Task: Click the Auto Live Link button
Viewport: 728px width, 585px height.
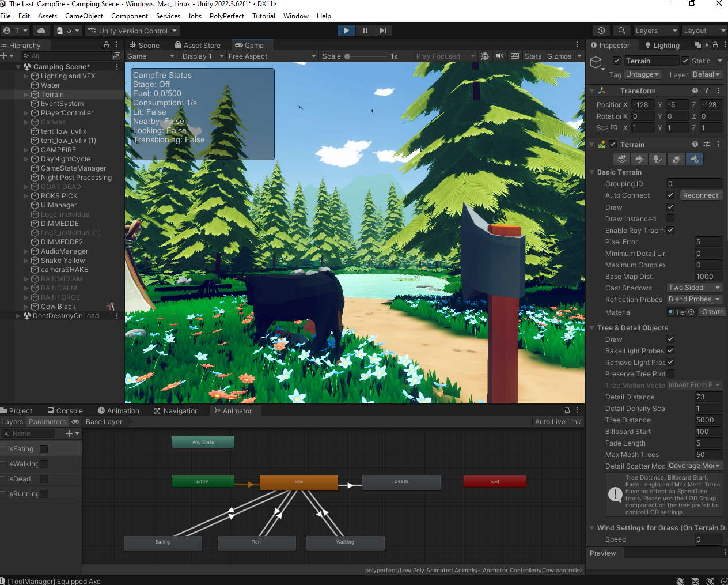Action: pos(558,422)
